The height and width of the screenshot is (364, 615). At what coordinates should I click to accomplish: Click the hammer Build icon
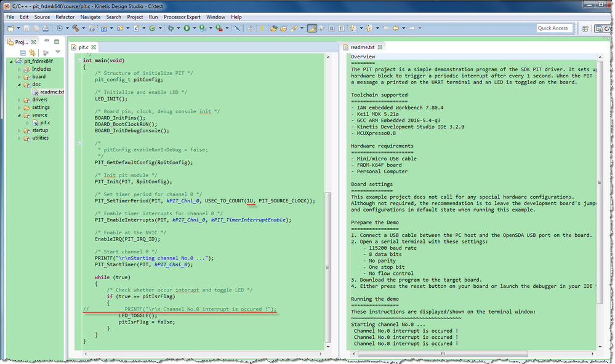75,28
